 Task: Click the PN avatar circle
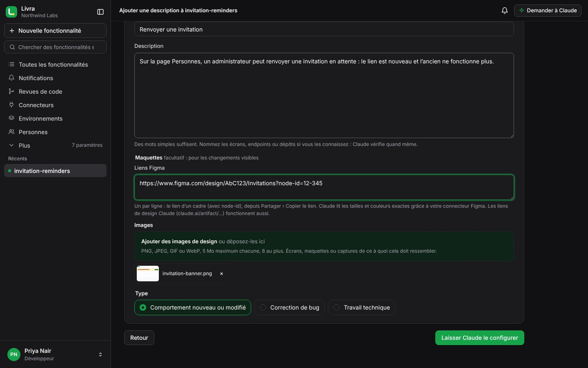[x=14, y=355]
